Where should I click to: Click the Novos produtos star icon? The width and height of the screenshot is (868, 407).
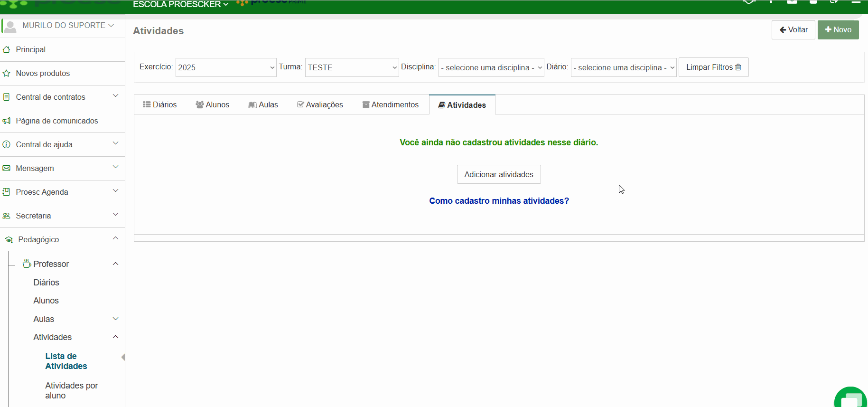(x=7, y=73)
